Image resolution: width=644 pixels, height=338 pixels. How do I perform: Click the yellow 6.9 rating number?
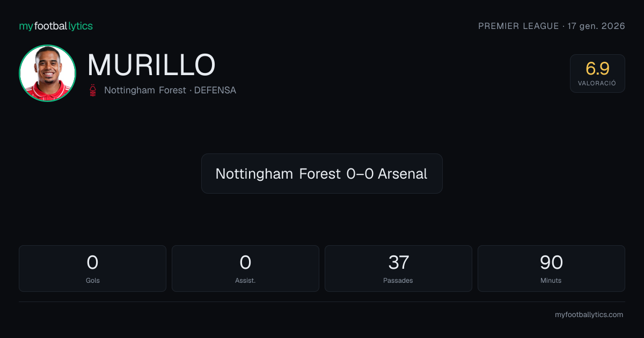click(x=597, y=69)
